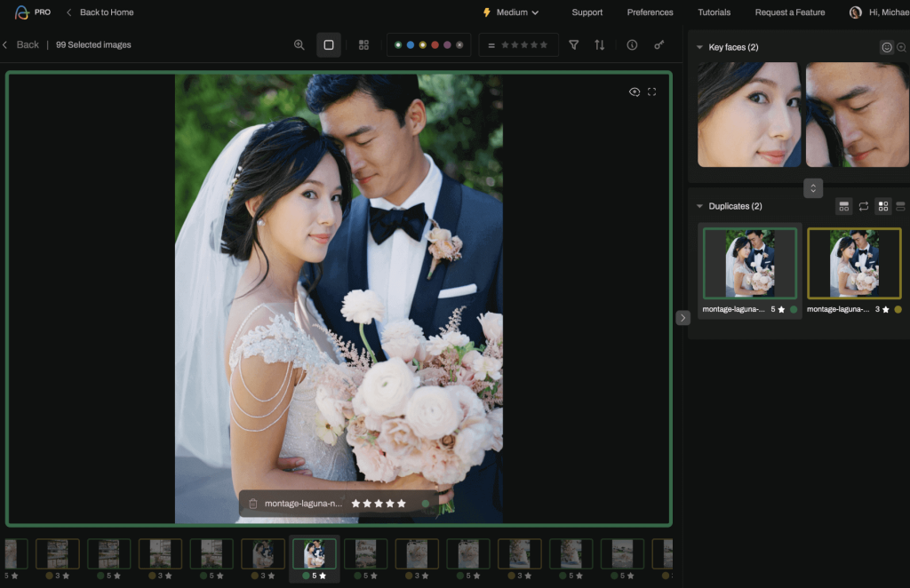Open the filter funnel tool
Image resolution: width=910 pixels, height=588 pixels.
tap(573, 44)
